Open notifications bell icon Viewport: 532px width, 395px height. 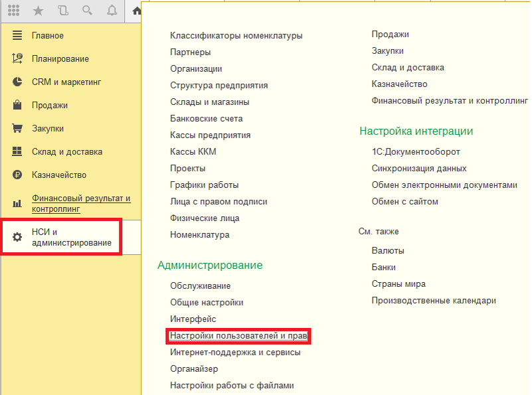pos(112,11)
